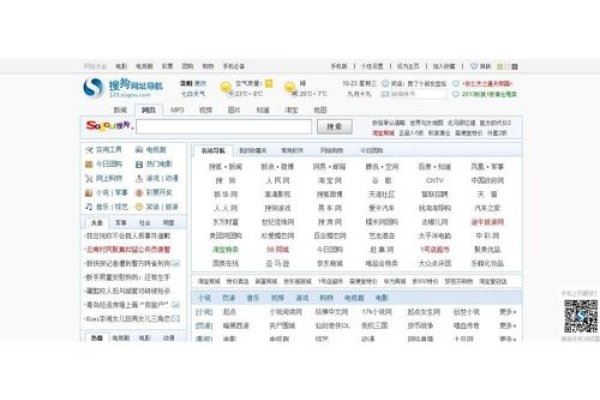Select the 地图 search tab
Viewport: 600px width, 400px height.
tap(320, 110)
